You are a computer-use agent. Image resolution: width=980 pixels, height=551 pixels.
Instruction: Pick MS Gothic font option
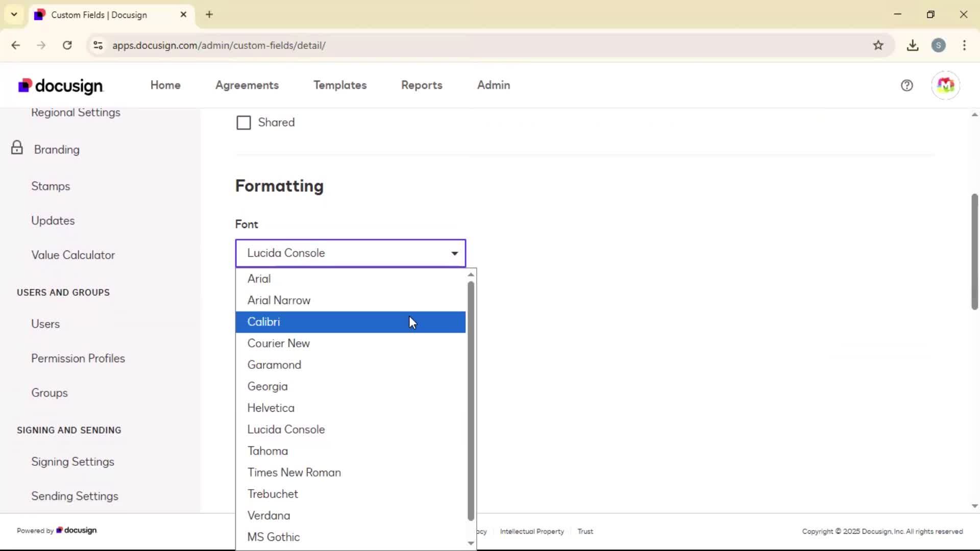point(351,537)
